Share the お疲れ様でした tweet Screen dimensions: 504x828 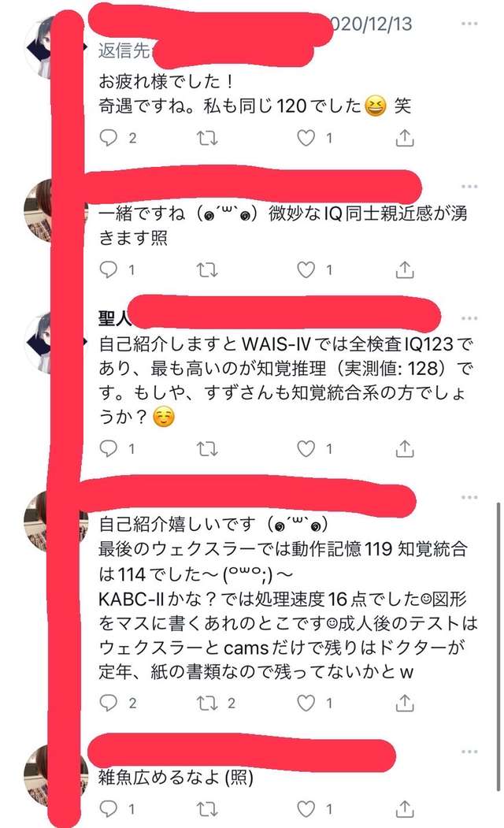click(x=405, y=138)
